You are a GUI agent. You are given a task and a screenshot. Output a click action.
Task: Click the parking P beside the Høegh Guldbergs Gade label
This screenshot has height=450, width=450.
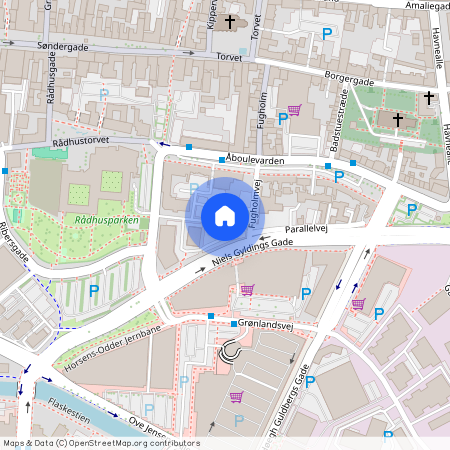pyautogui.click(x=310, y=382)
